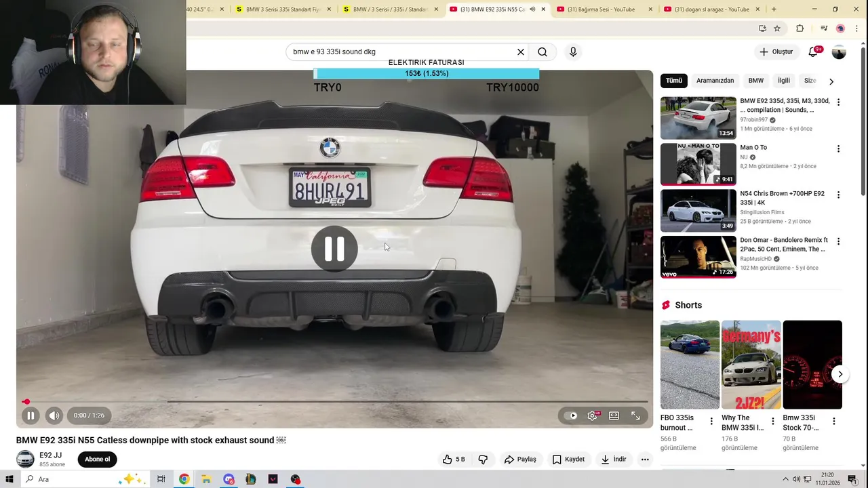Open N54 Chris Brown video thumbnail
Image resolution: width=868 pixels, height=488 pixels.
(698, 210)
